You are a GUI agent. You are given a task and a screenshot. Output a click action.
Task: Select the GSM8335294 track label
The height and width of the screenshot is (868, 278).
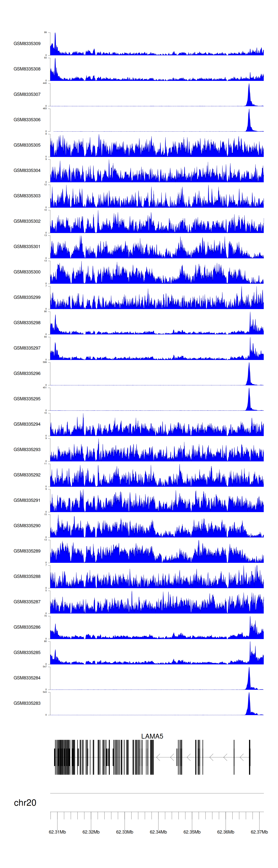click(x=27, y=424)
